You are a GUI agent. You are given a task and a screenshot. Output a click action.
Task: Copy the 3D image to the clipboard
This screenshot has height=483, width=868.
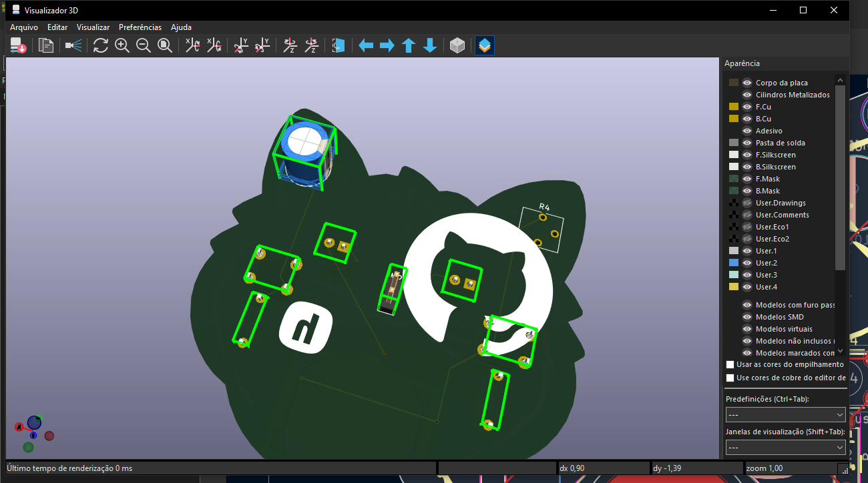coord(46,45)
